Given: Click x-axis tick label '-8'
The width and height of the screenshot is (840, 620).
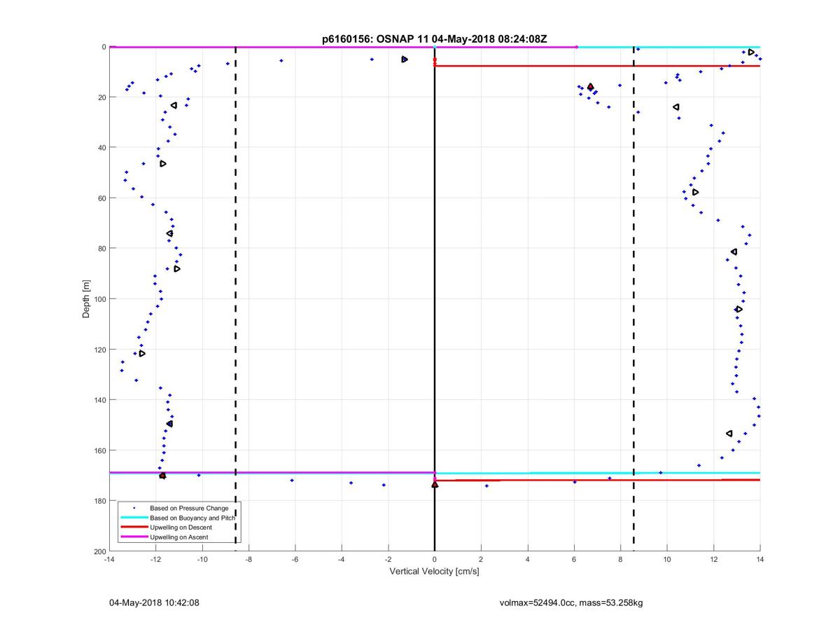Looking at the screenshot, I should coord(248,559).
